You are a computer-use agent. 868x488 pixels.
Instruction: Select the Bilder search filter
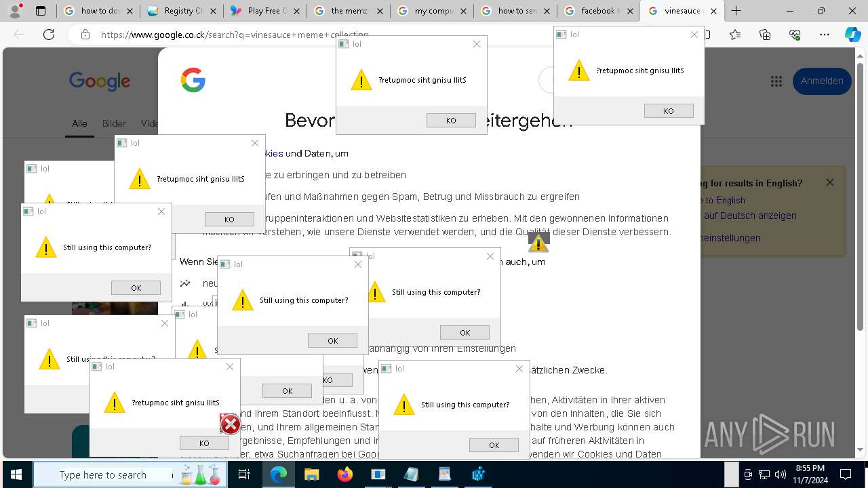(114, 123)
